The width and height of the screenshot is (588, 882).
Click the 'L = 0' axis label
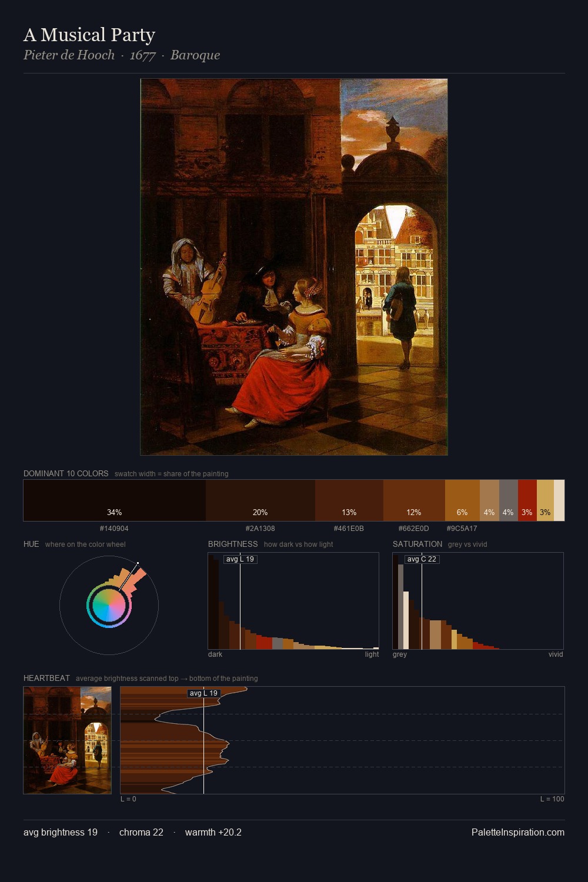(x=128, y=799)
